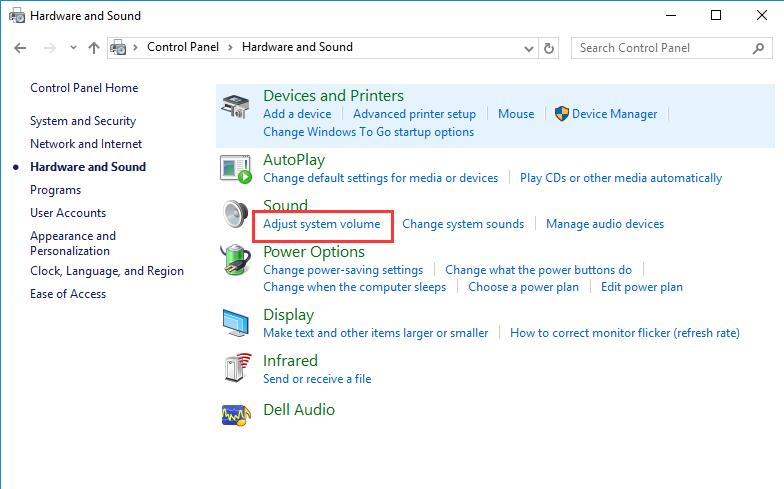Click the Devices and Printers icon
This screenshot has height=489, width=784.
[236, 106]
